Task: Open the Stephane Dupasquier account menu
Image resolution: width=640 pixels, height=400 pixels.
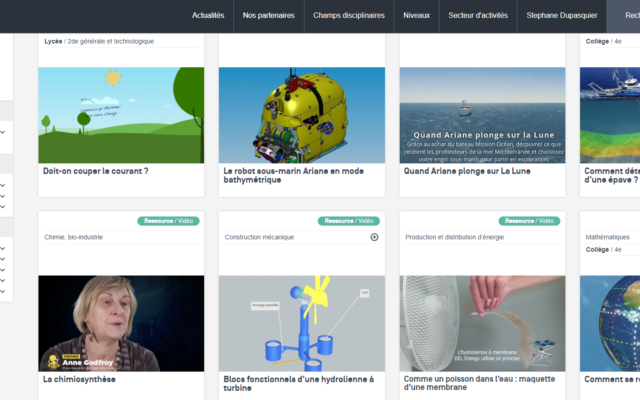Action: pyautogui.click(x=562, y=16)
